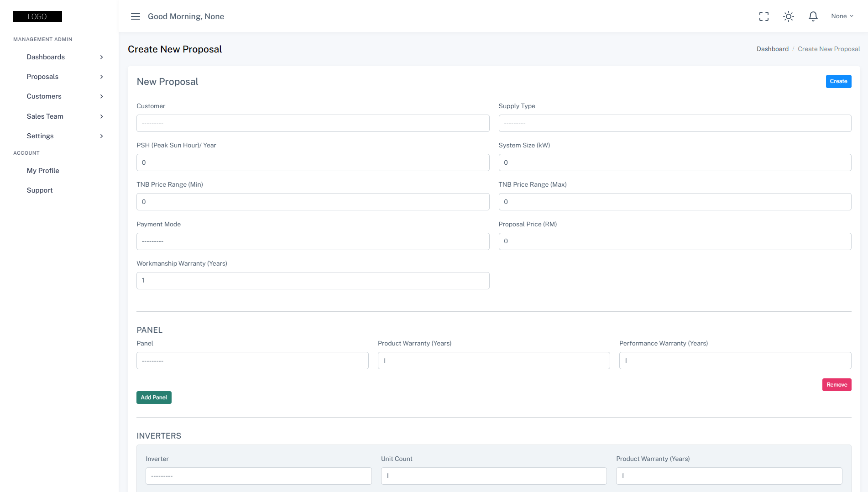
Task: Open the Supply Type dropdown
Action: (x=675, y=123)
